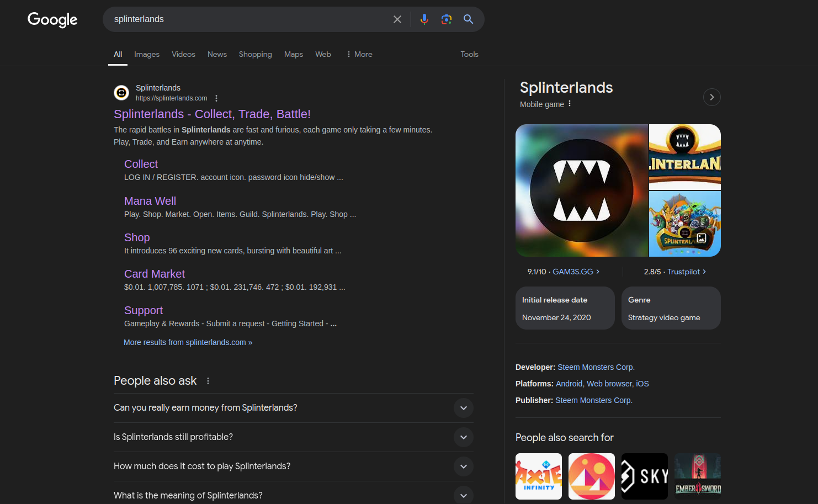The width and height of the screenshot is (818, 504).
Task: Click the Google logo
Action: (x=52, y=19)
